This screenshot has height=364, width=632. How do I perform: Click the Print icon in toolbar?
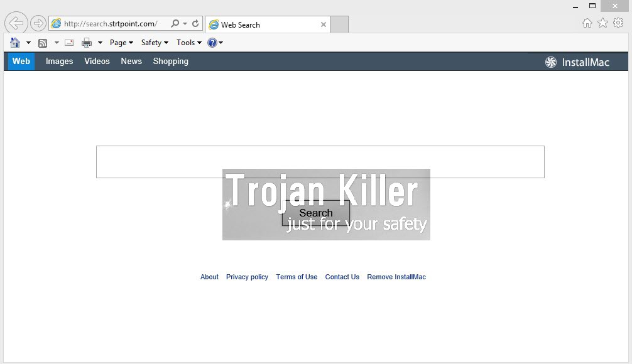click(x=87, y=43)
